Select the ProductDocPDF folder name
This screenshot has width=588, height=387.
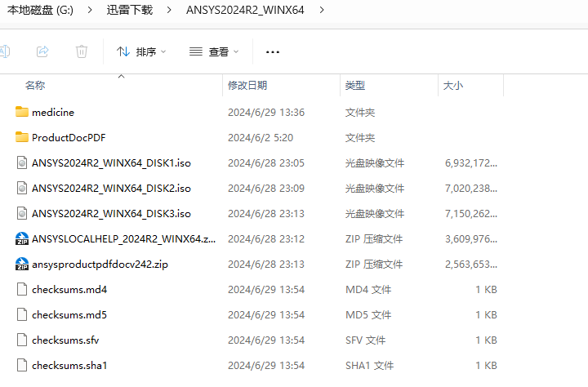69,138
